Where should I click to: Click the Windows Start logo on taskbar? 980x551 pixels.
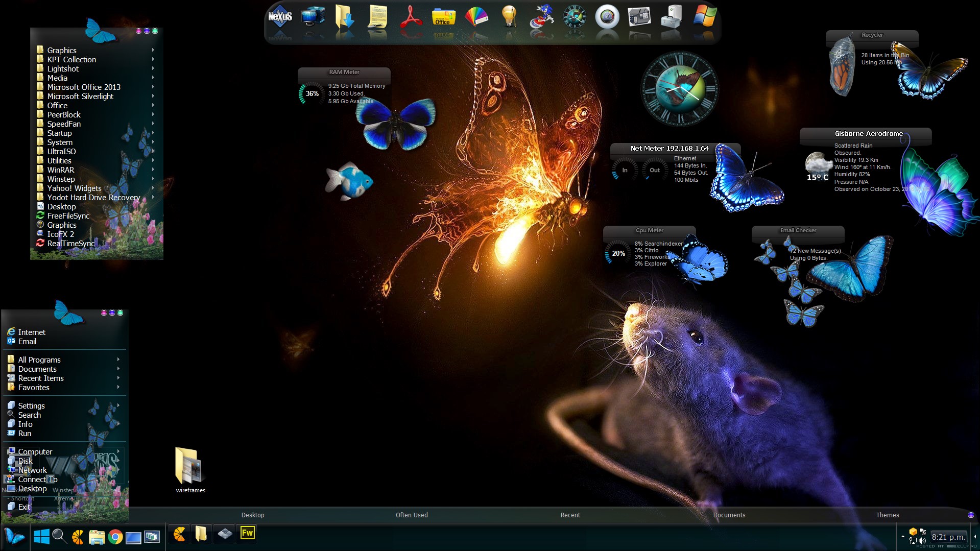coord(41,537)
